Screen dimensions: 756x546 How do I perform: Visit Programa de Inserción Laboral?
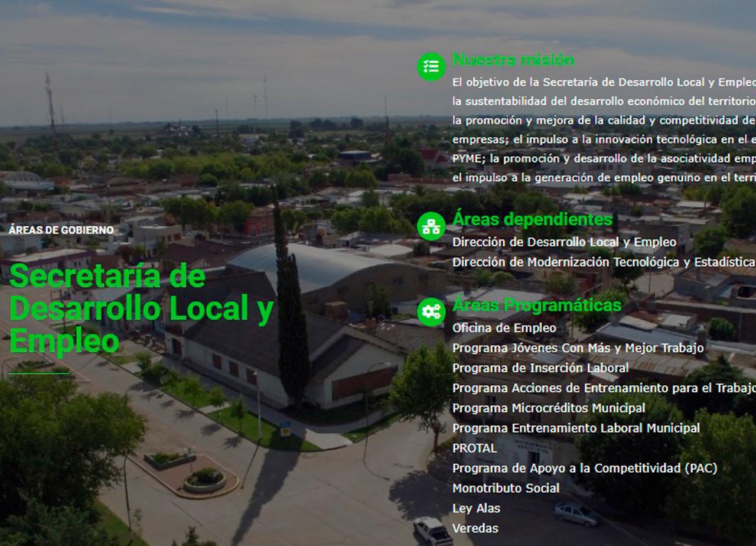[540, 368]
